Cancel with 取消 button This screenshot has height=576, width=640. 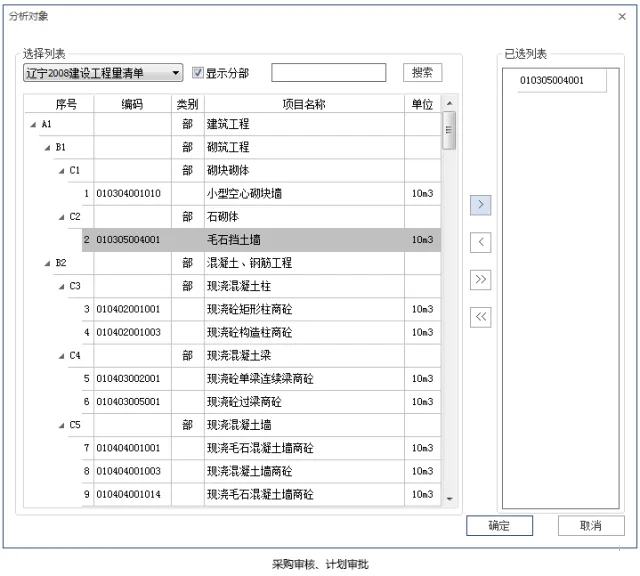pos(591,525)
